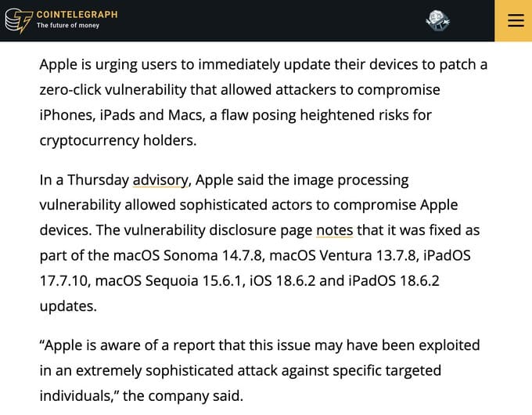This screenshot has height=415, width=532.
Task: Click the Cointelegraph lightning-coin logo icon
Action: pyautogui.click(x=18, y=20)
